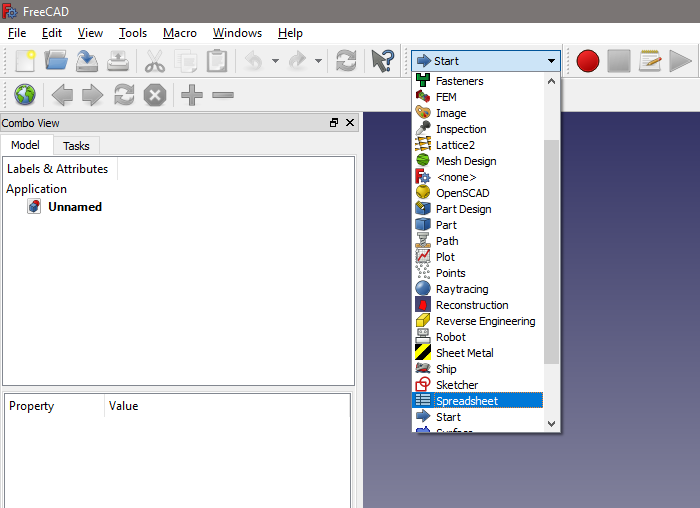The height and width of the screenshot is (508, 700).
Task: Collapse the Start workbench dropdown
Action: pos(551,61)
